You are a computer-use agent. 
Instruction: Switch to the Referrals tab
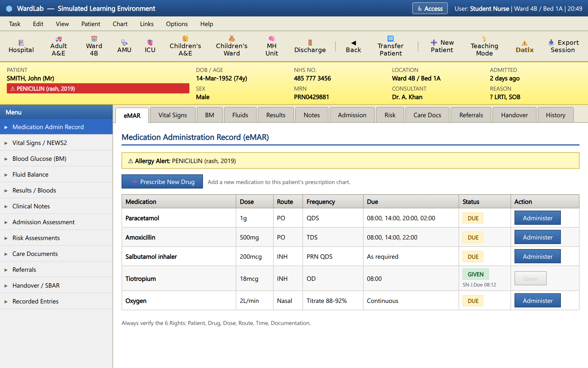pyautogui.click(x=471, y=115)
